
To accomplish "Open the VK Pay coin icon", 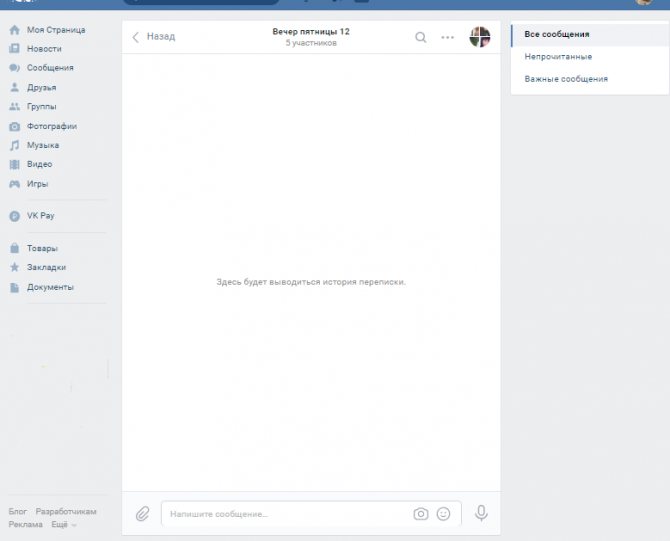I will pyautogui.click(x=15, y=216).
